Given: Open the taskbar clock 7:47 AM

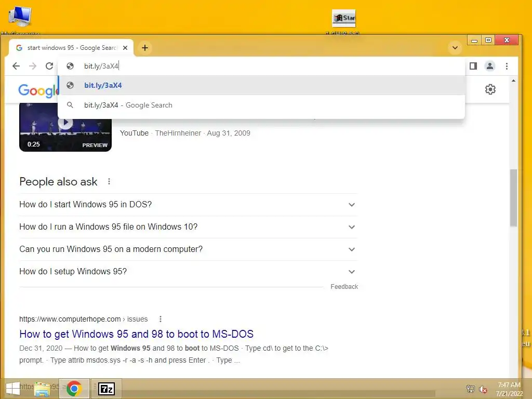Looking at the screenshot, I should tap(509, 389).
